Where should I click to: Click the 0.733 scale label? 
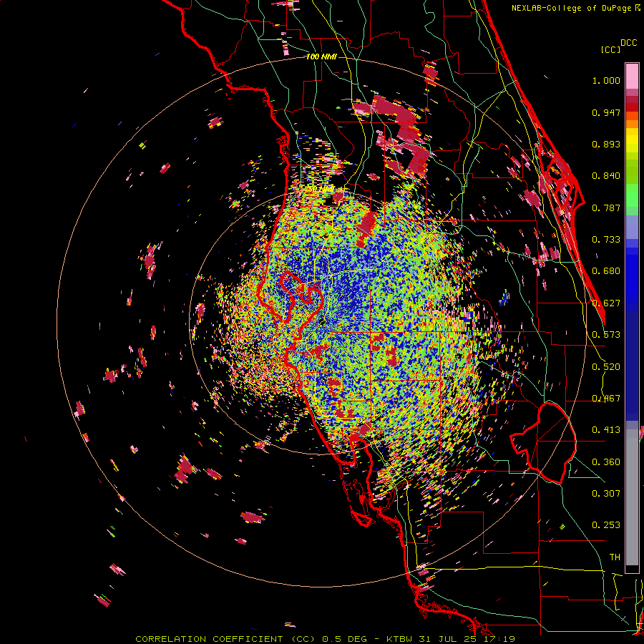pos(606,240)
